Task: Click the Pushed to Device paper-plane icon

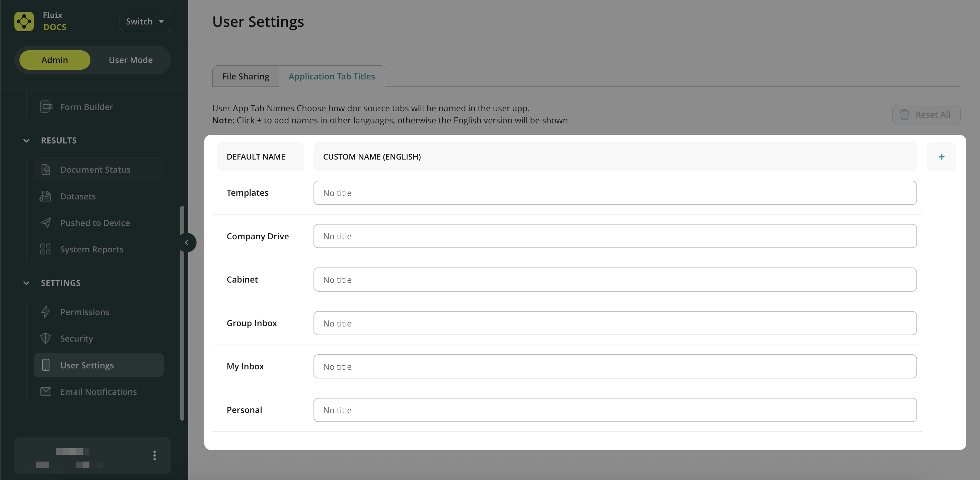Action: click(46, 223)
